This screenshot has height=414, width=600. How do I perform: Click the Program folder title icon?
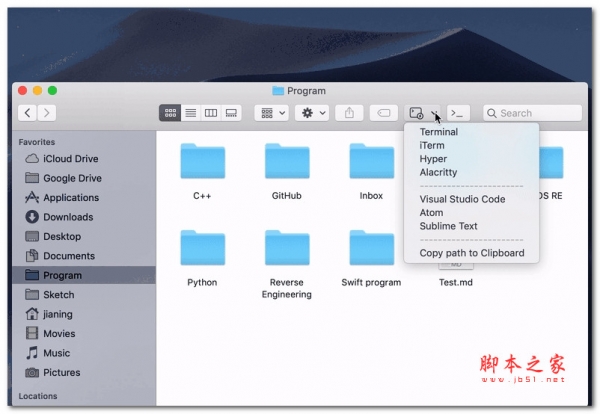point(278,91)
